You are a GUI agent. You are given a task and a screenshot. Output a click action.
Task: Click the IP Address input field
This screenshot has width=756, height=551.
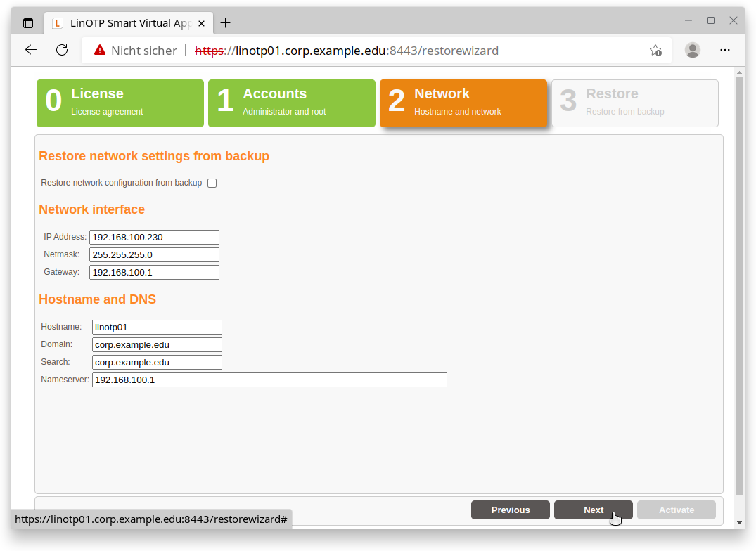[x=154, y=238]
